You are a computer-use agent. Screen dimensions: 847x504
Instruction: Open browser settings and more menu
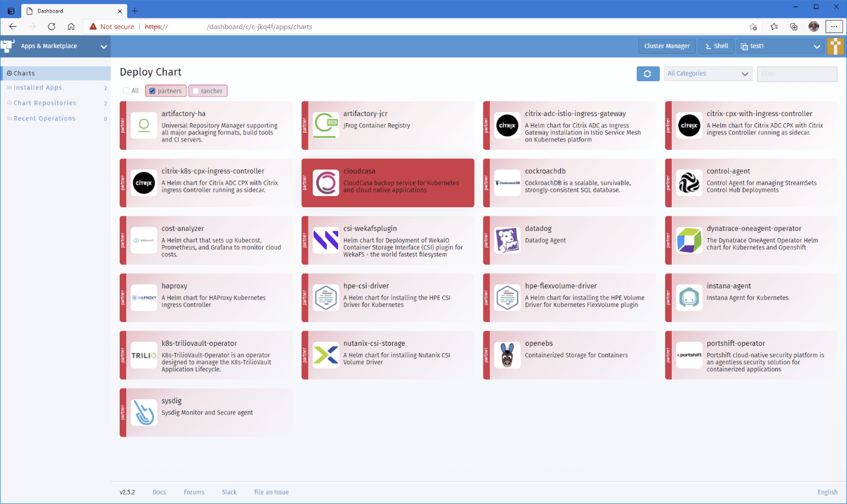click(x=834, y=26)
